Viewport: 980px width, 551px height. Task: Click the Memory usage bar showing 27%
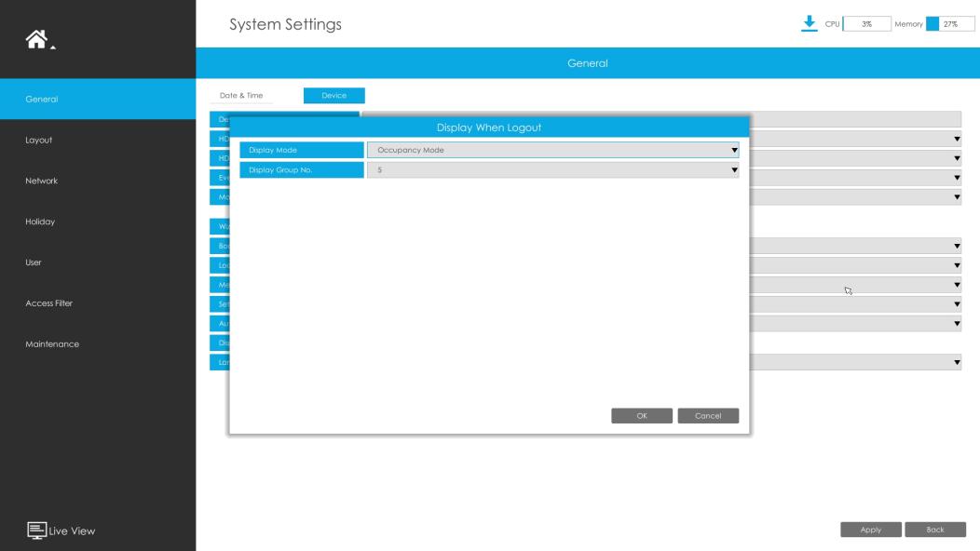click(x=950, y=24)
